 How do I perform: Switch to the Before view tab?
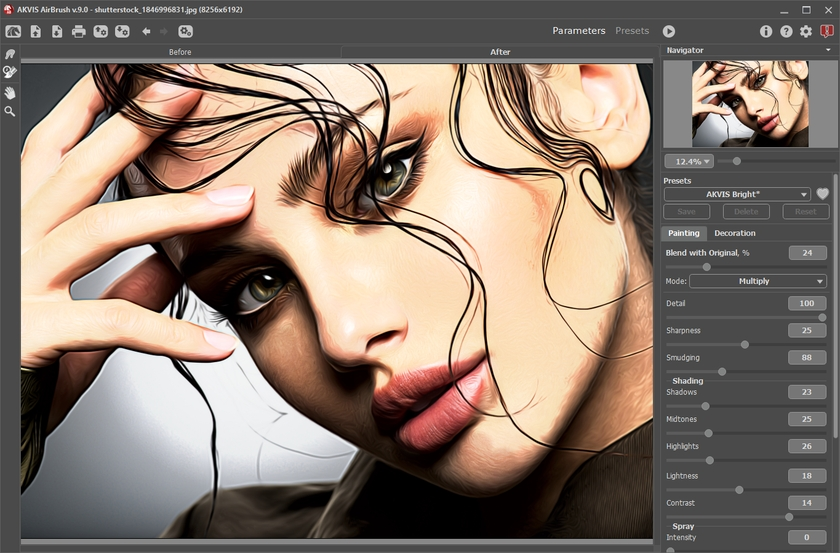(180, 52)
